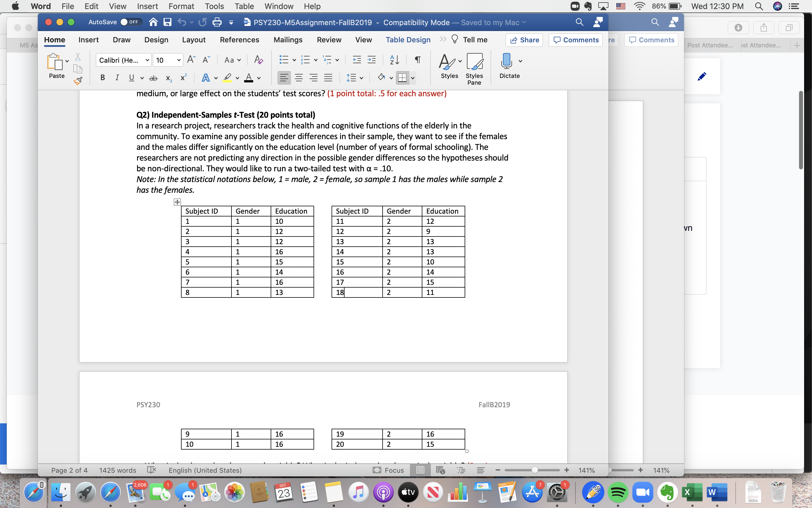Open the Format menu in menu bar
The height and width of the screenshot is (508, 812).
click(x=181, y=6)
